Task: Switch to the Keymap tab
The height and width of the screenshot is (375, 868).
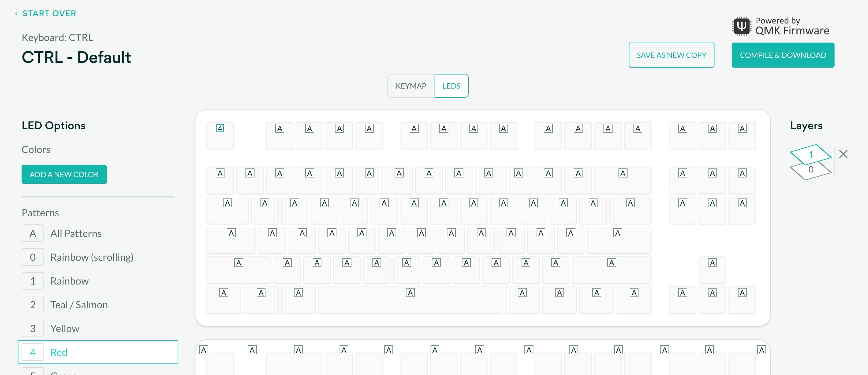Action: coord(411,86)
